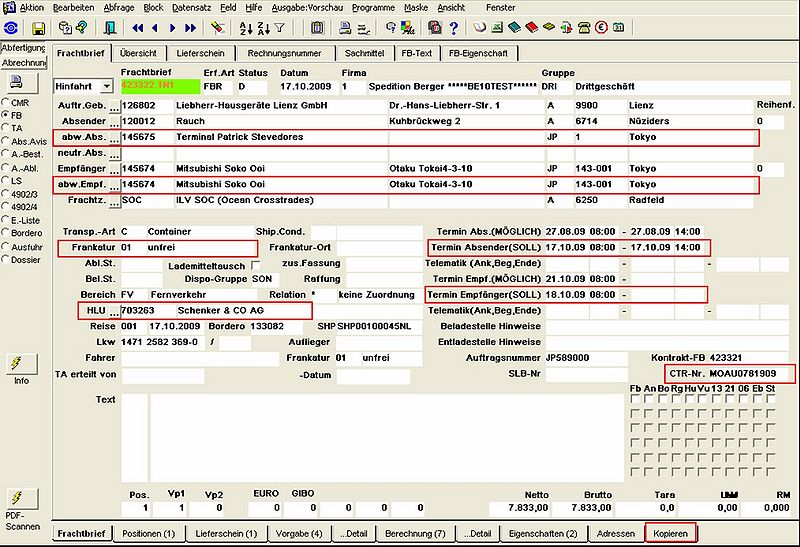This screenshot has height=547, width=800.
Task: Click the filter funnel icon
Action: click(x=280, y=28)
